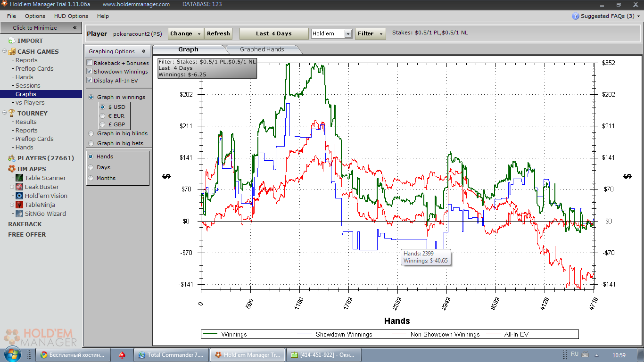The height and width of the screenshot is (362, 644).
Task: Click the Refresh button
Action: (218, 33)
